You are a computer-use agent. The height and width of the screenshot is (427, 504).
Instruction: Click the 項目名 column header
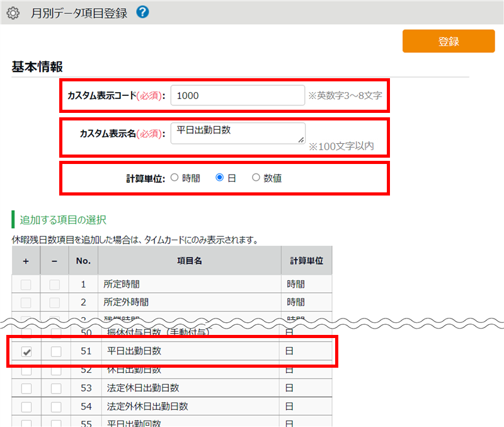pyautogui.click(x=189, y=260)
